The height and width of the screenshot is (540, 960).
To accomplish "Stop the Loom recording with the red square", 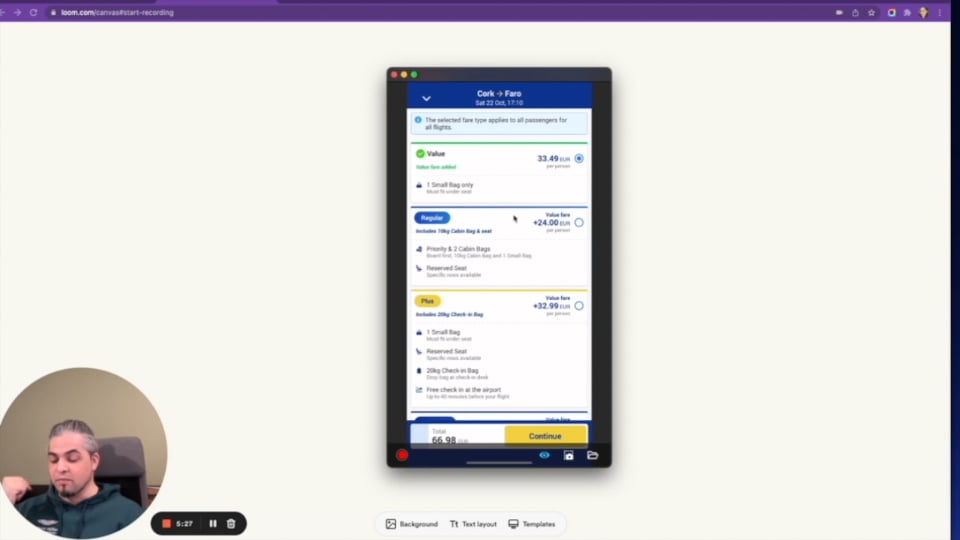I will [166, 523].
